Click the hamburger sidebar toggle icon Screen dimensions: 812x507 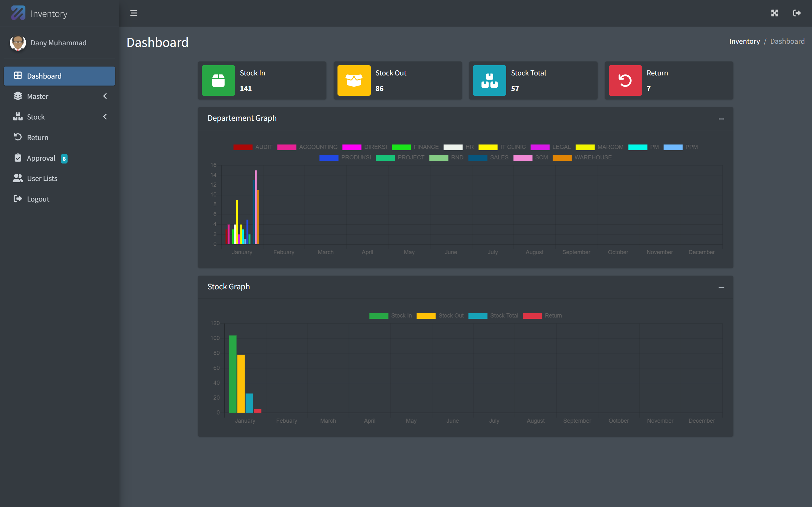coord(134,13)
